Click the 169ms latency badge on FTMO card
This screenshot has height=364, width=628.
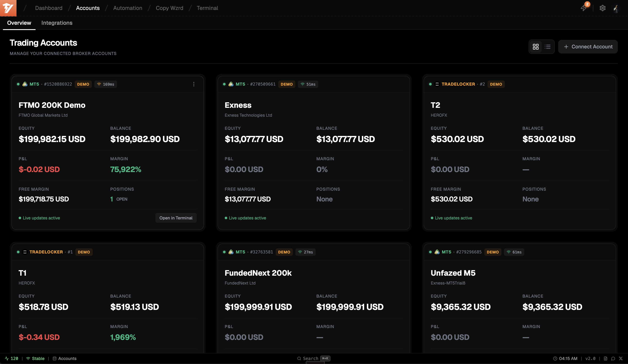[x=106, y=84]
